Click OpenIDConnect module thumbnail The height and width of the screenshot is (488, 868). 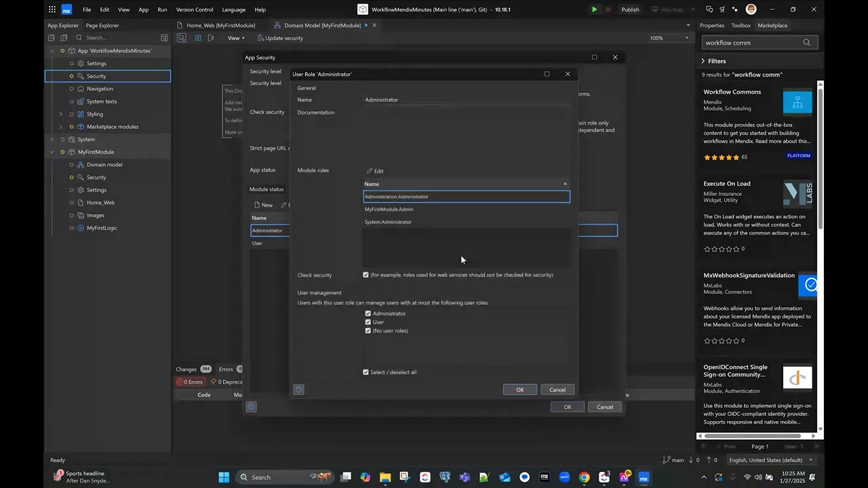(797, 378)
